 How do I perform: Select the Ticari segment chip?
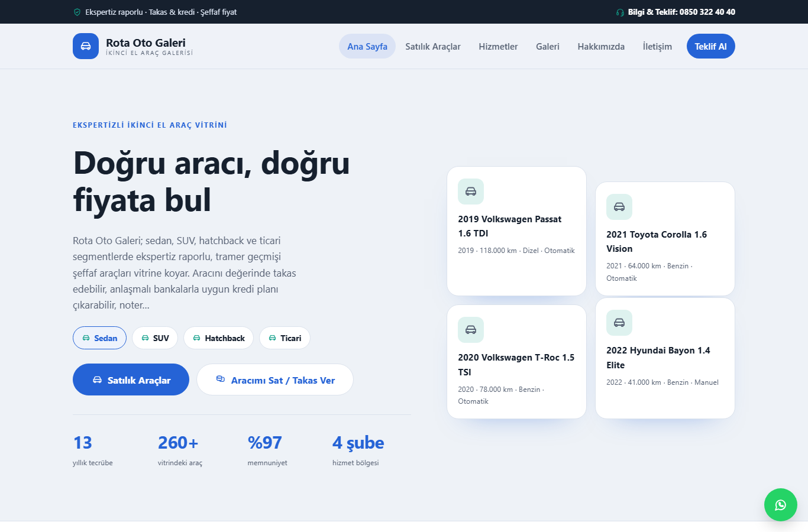click(x=285, y=338)
